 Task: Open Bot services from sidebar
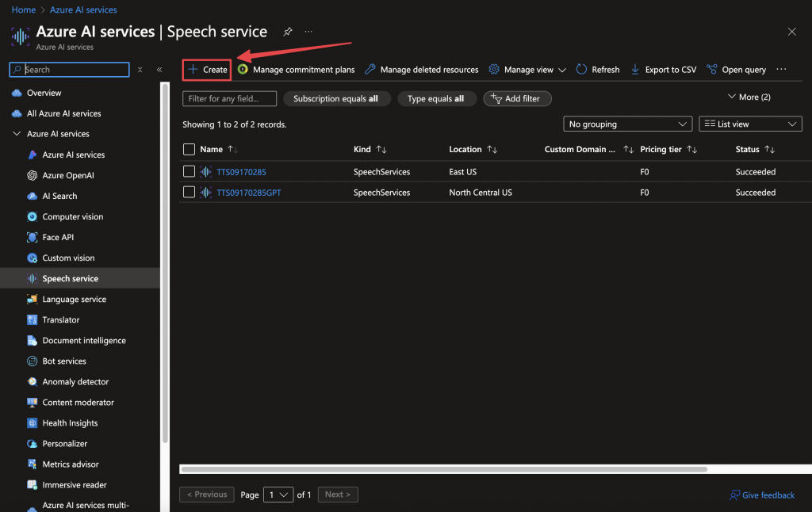64,361
